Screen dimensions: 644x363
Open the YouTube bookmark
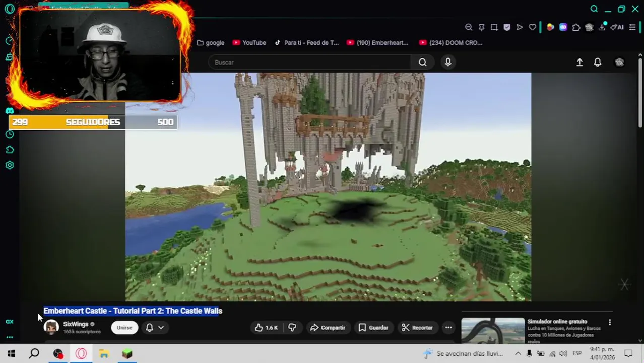249,43
